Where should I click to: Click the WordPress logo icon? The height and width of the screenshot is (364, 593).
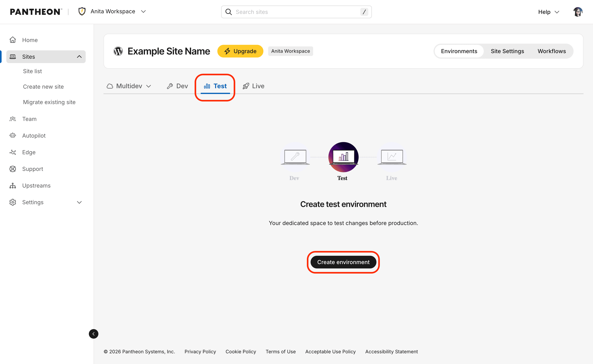tap(118, 51)
